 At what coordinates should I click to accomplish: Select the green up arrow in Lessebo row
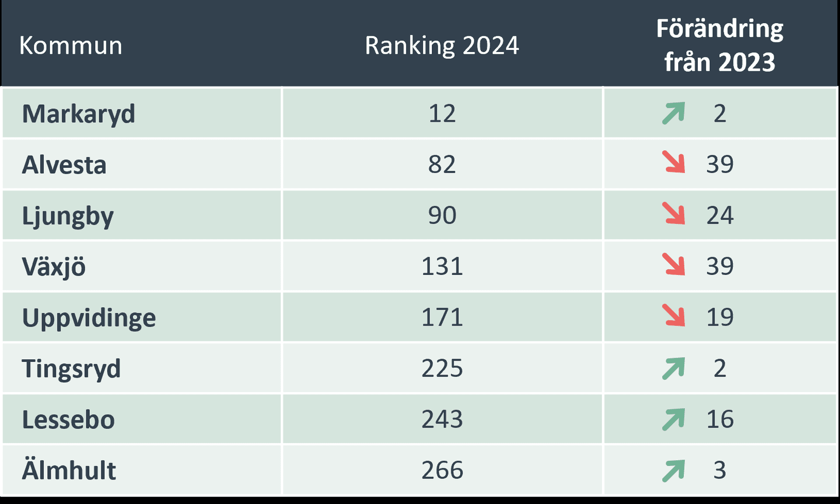click(x=673, y=420)
